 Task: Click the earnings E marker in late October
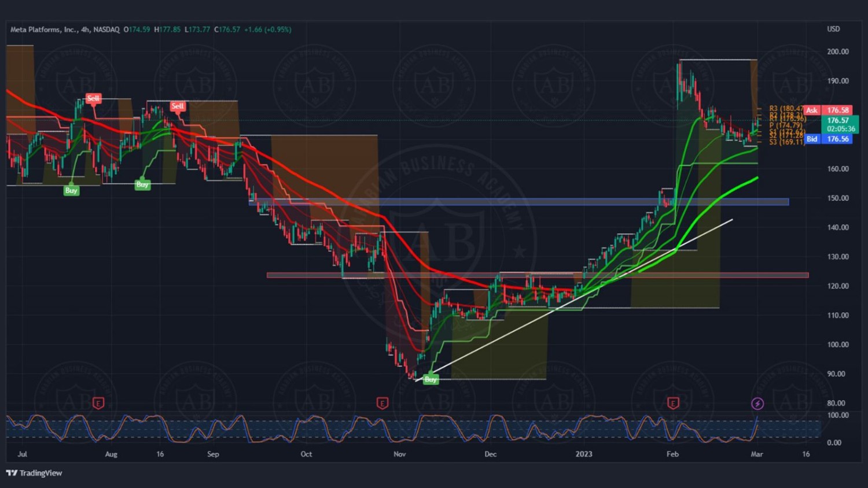(382, 403)
